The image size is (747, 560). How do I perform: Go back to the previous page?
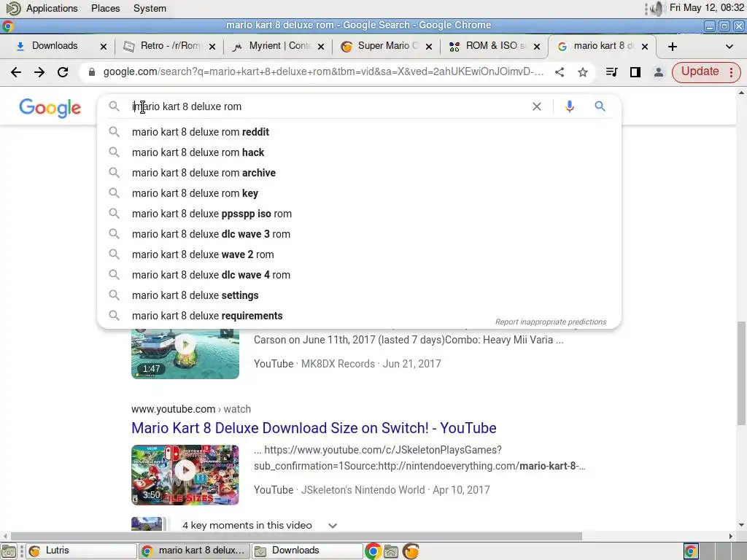click(16, 72)
